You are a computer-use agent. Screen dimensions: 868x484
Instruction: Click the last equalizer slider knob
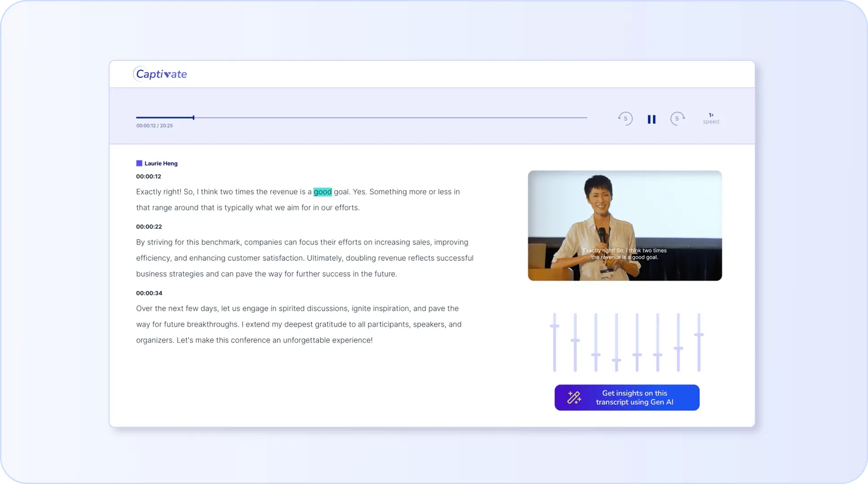coord(698,335)
